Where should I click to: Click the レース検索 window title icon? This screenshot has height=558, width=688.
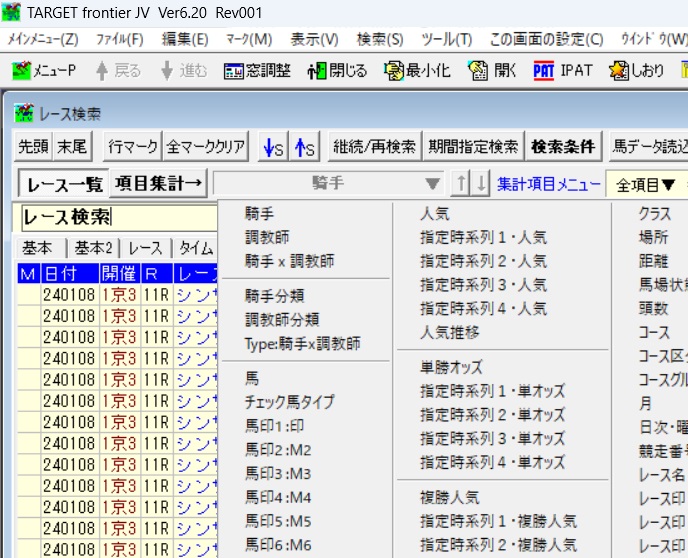(24, 114)
